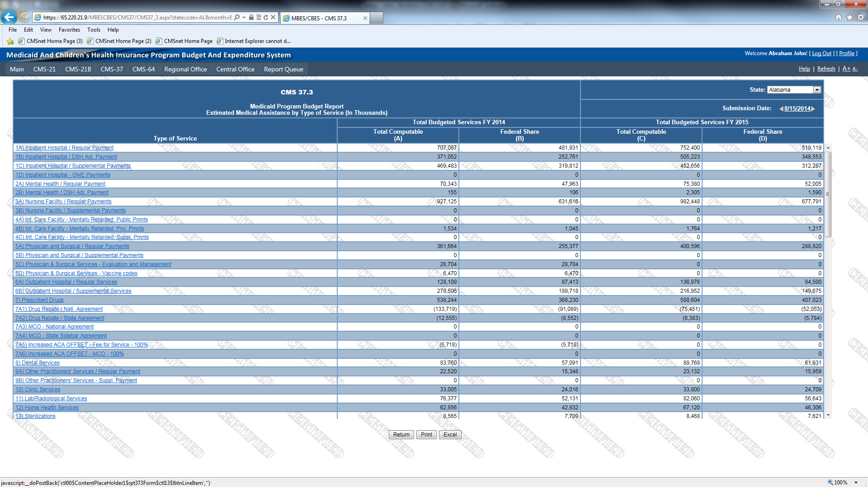Click the Stop (X) icon in address bar
868x488 pixels.
click(273, 17)
